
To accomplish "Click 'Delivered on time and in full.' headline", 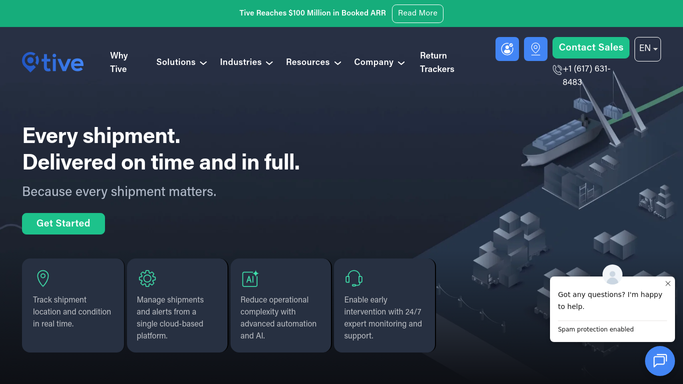I will [161, 162].
